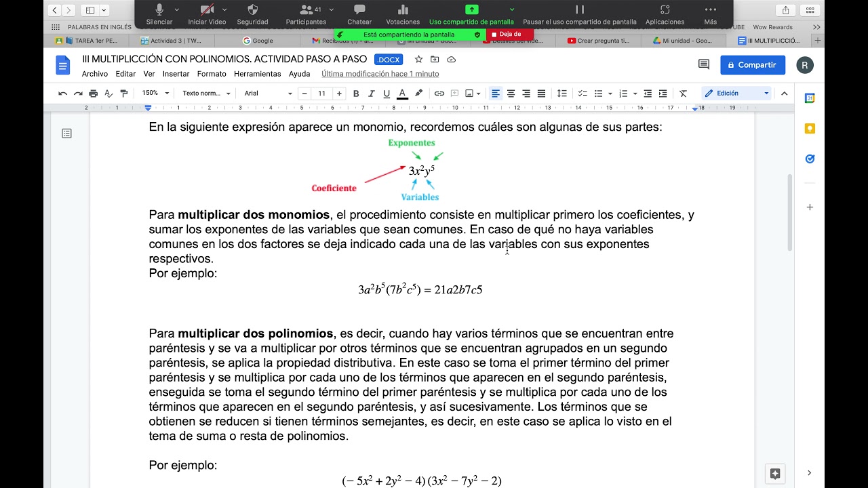The height and width of the screenshot is (488, 868).
Task: Toggle bold formatting
Action: point(356,94)
